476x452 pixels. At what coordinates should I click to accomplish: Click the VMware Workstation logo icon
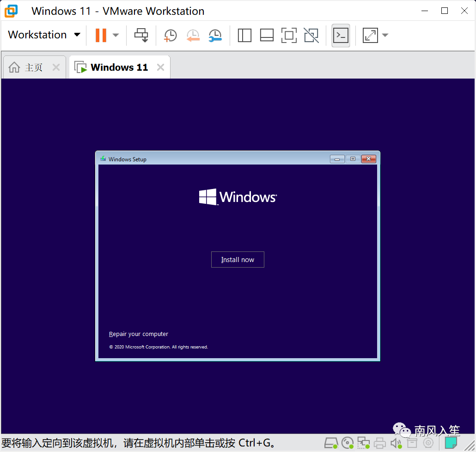11,11
